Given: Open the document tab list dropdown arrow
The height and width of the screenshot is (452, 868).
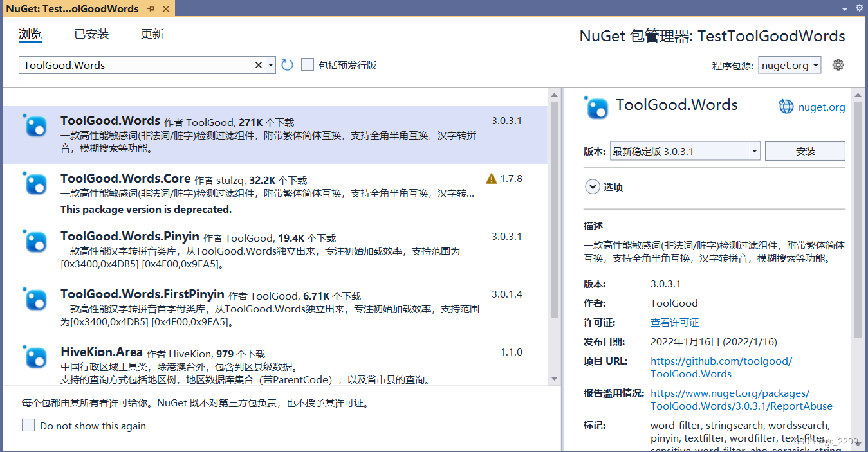Looking at the screenshot, I should pyautogui.click(x=845, y=9).
